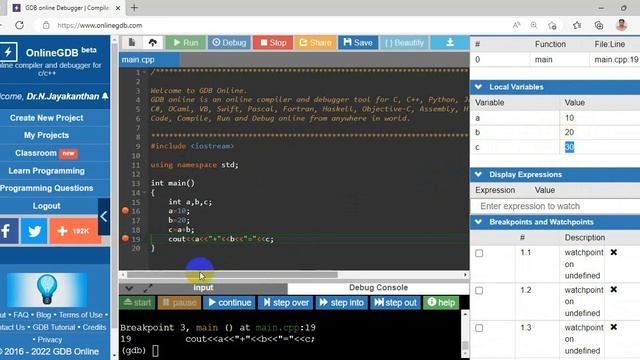Open the GDB Tutorial link
The width and height of the screenshot is (640, 360).
(x=53, y=327)
